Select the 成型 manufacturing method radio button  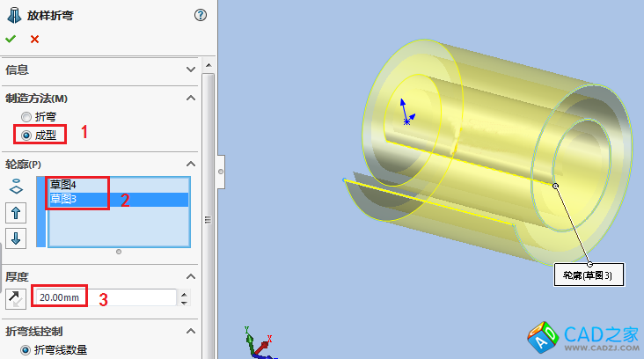click(x=26, y=135)
